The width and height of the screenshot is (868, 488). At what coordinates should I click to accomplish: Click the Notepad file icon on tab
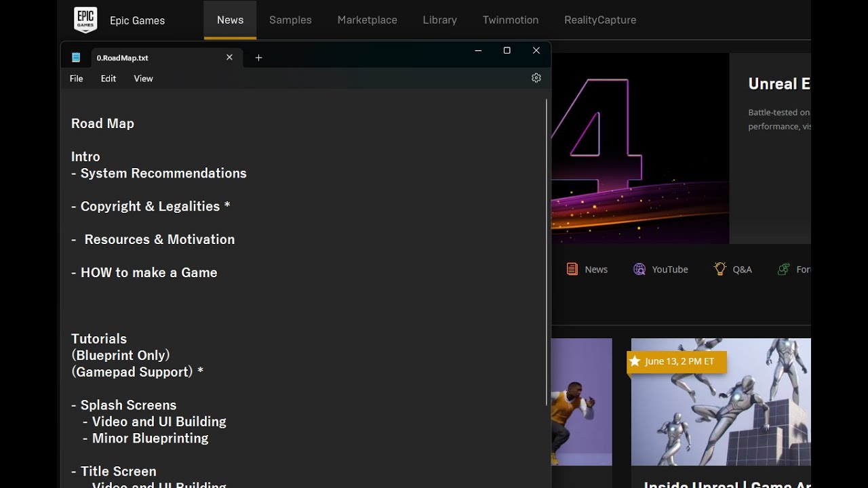pyautogui.click(x=76, y=58)
